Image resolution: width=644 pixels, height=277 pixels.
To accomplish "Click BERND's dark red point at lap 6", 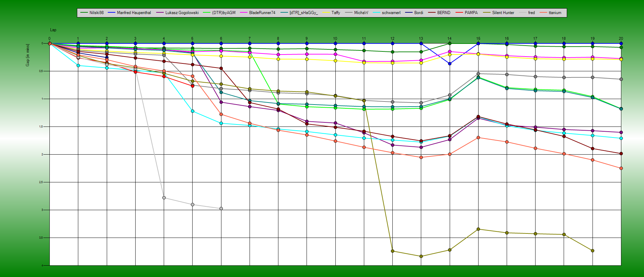I will point(221,68).
